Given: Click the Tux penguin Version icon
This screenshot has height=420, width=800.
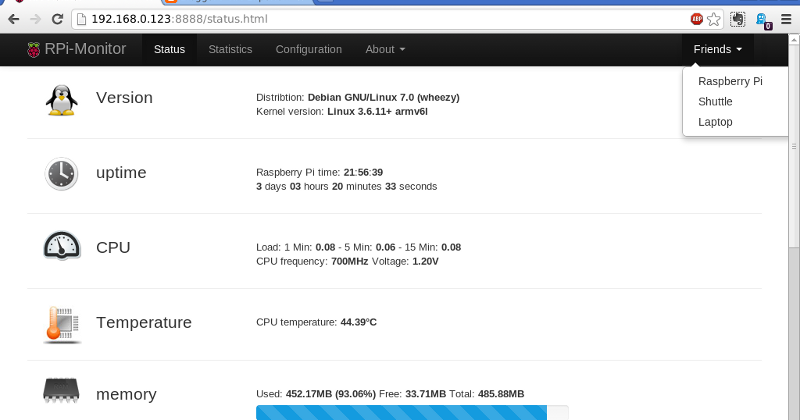Looking at the screenshot, I should (x=62, y=100).
